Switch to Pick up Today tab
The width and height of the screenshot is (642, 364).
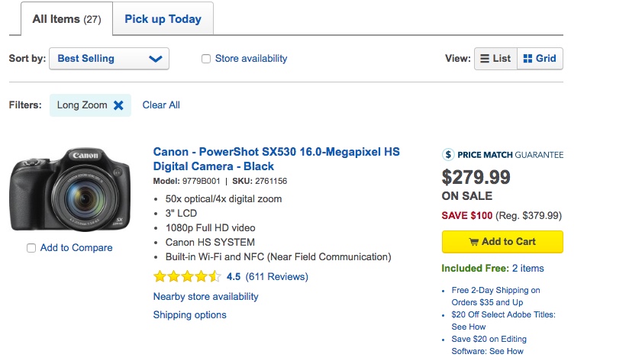tap(163, 19)
